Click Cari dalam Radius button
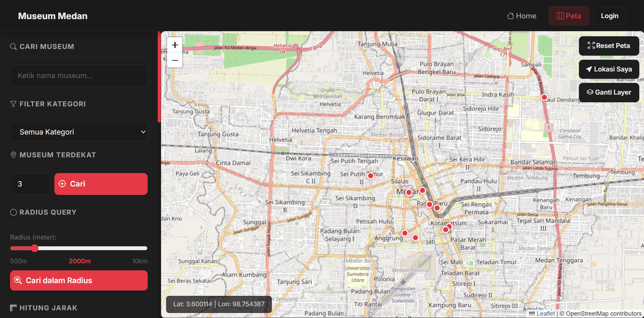The height and width of the screenshot is (318, 644). pyautogui.click(x=79, y=280)
